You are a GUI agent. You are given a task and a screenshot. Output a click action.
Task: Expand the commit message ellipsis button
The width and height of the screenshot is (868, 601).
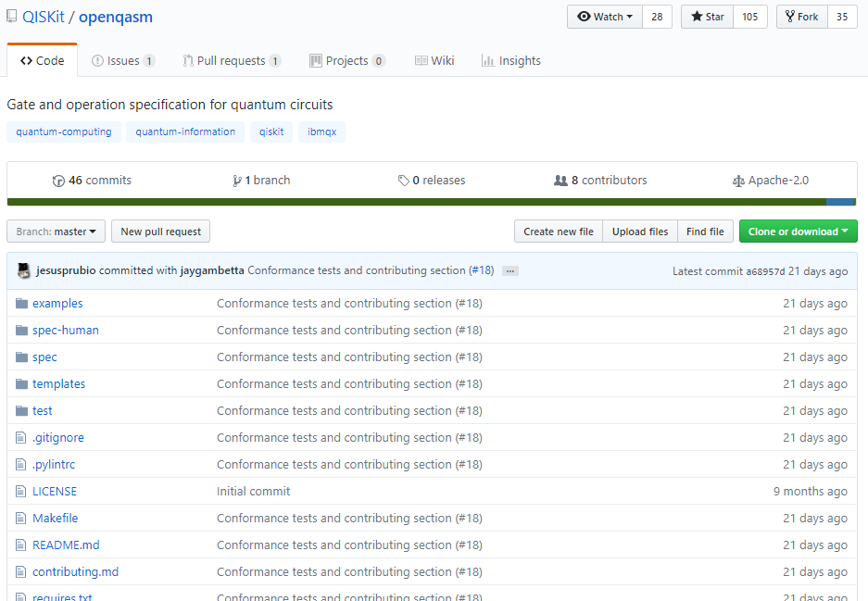pos(510,271)
